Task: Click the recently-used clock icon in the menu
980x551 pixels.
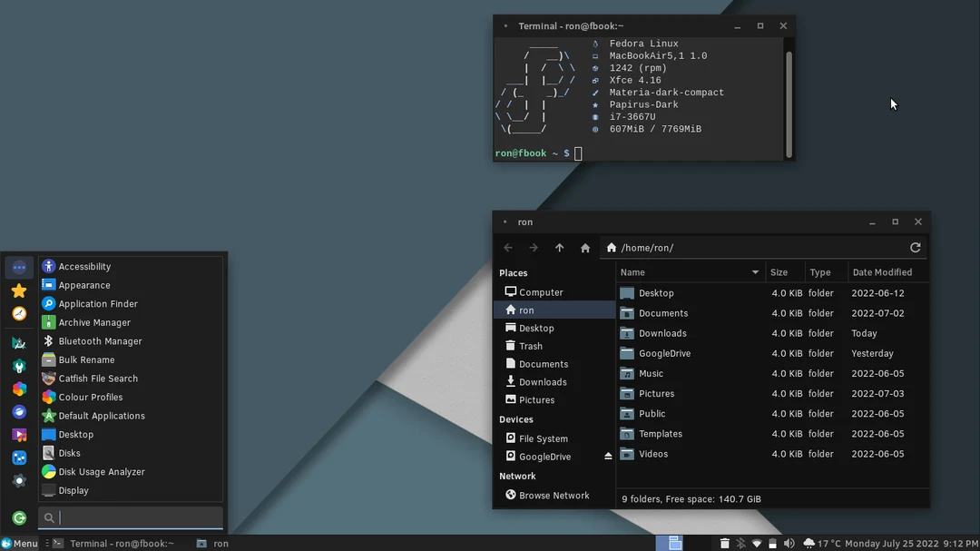Action: pos(19,313)
